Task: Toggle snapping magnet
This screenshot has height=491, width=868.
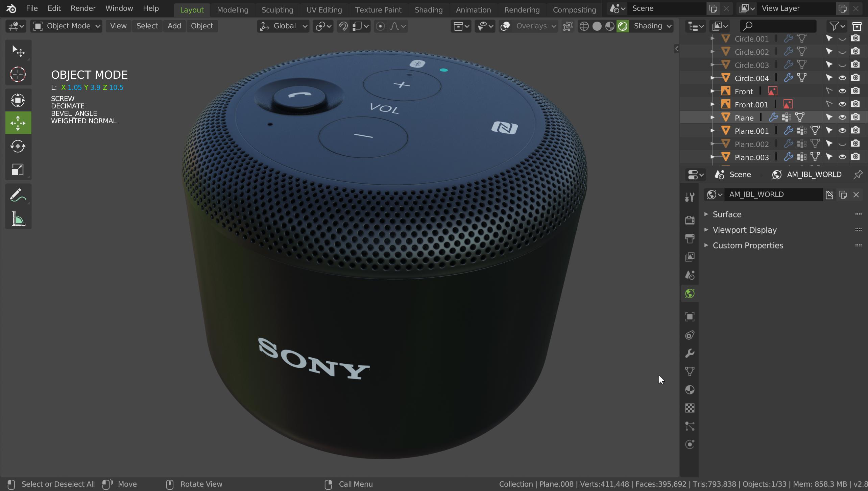Action: pyautogui.click(x=343, y=26)
